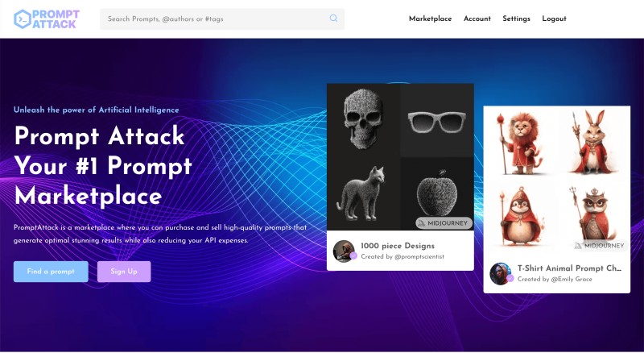Click Created by @promptscientist author text
The width and height of the screenshot is (644, 353).
402,257
